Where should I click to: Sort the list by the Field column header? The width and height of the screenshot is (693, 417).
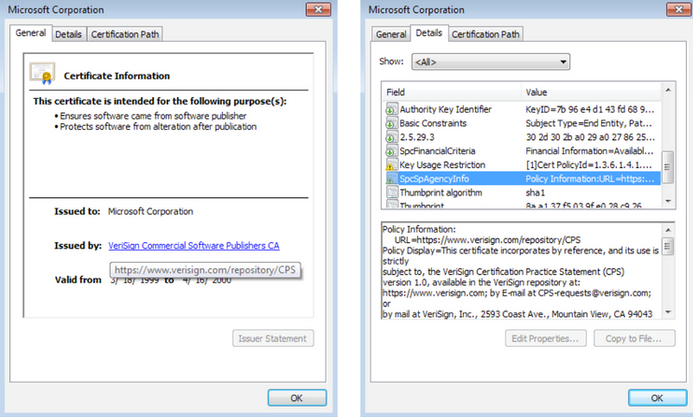[x=450, y=90]
